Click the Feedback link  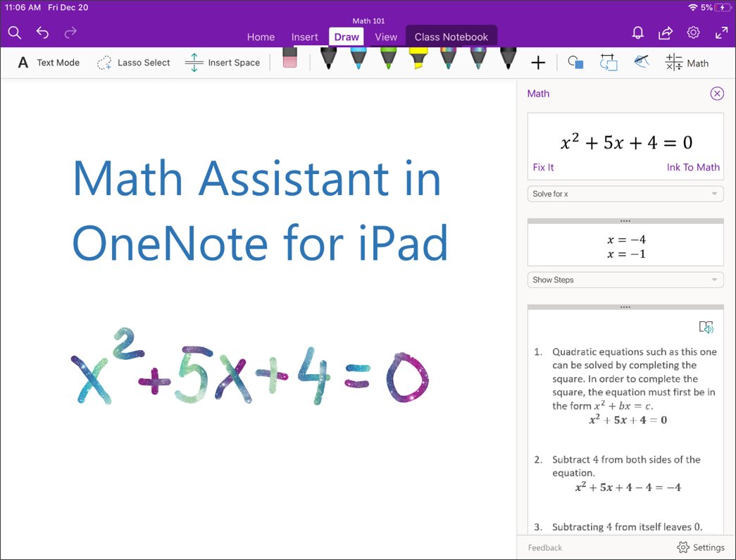[544, 547]
